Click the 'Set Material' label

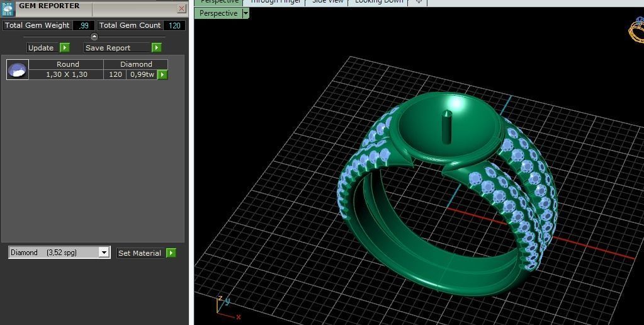click(140, 253)
